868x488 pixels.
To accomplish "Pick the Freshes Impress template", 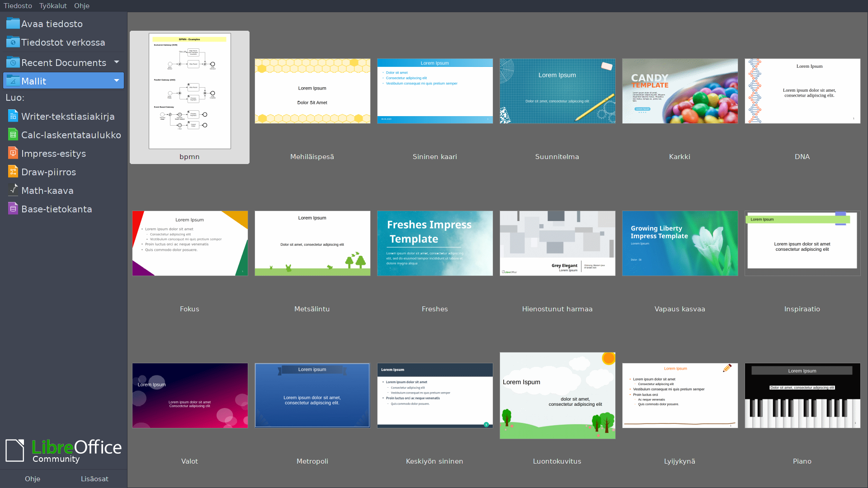I will (x=434, y=244).
